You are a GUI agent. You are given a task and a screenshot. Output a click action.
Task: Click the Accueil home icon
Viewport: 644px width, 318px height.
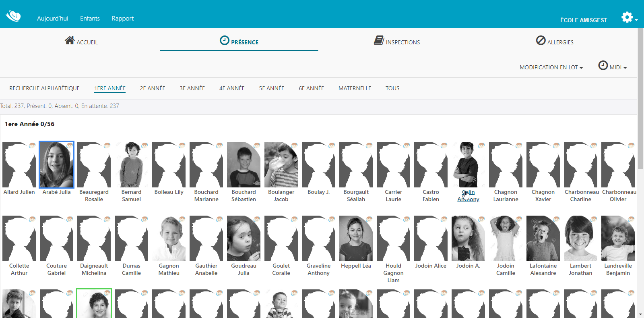[70, 40]
